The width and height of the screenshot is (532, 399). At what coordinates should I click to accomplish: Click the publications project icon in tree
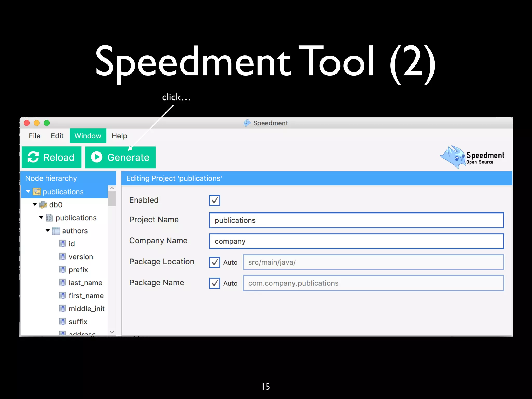tap(37, 192)
